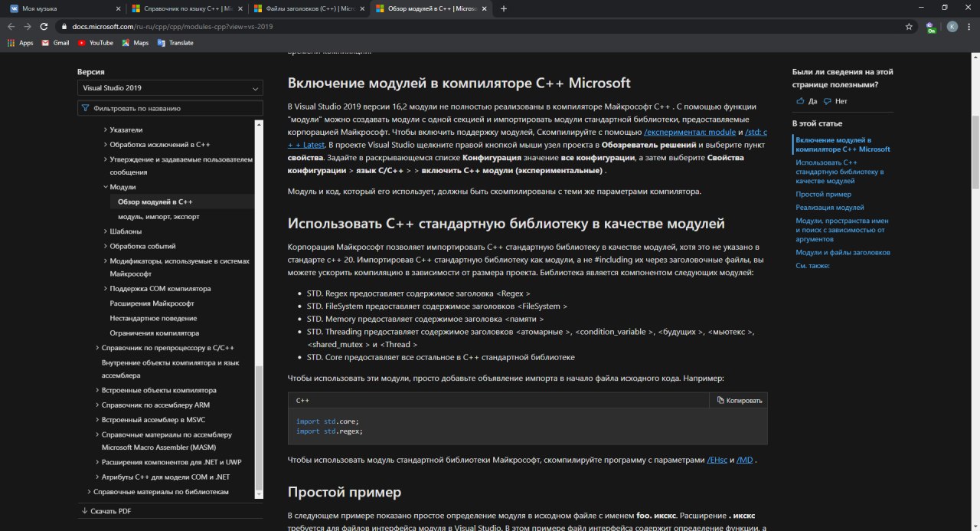Viewport: 980px width, 531px height.
Task: Open Gmail bookmark
Action: point(55,43)
